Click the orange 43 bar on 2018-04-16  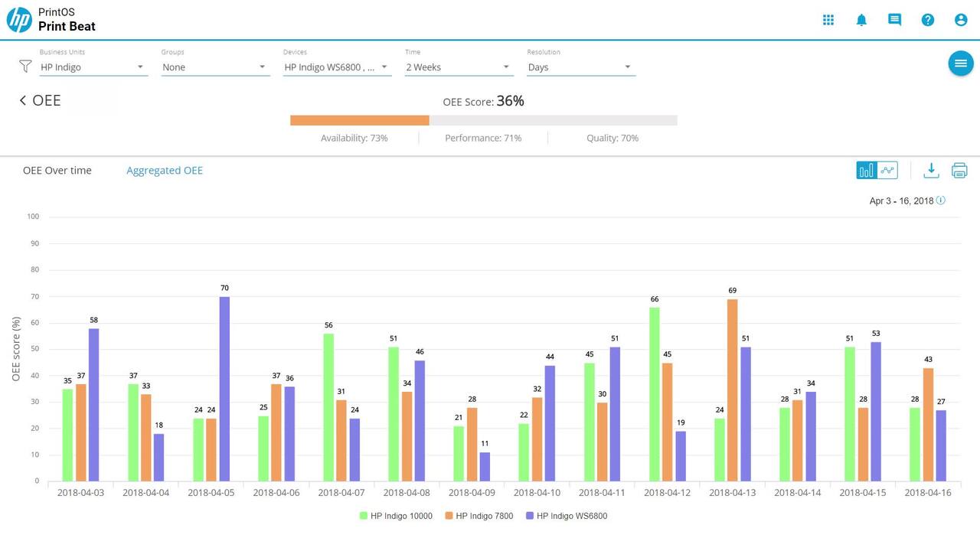coord(928,425)
